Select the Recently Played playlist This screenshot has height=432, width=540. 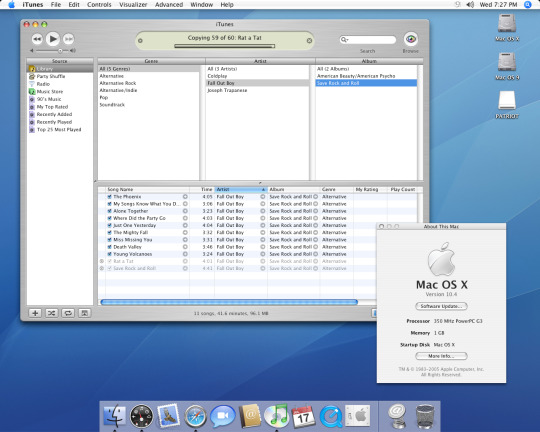click(x=60, y=122)
